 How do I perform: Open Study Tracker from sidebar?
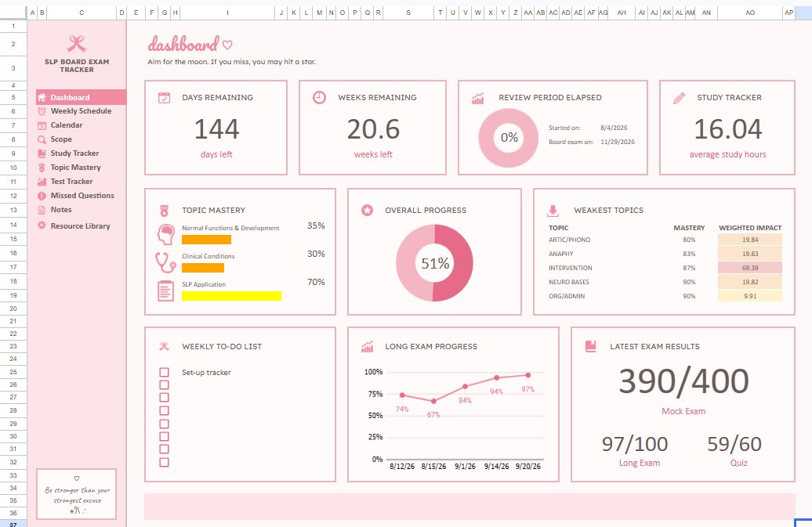(x=74, y=153)
